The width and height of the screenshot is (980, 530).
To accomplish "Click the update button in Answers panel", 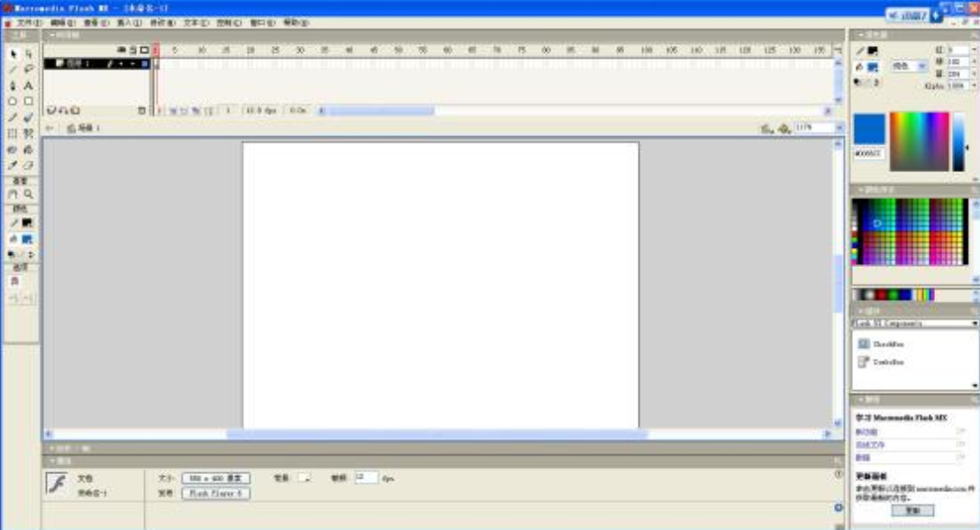I will tap(912, 510).
